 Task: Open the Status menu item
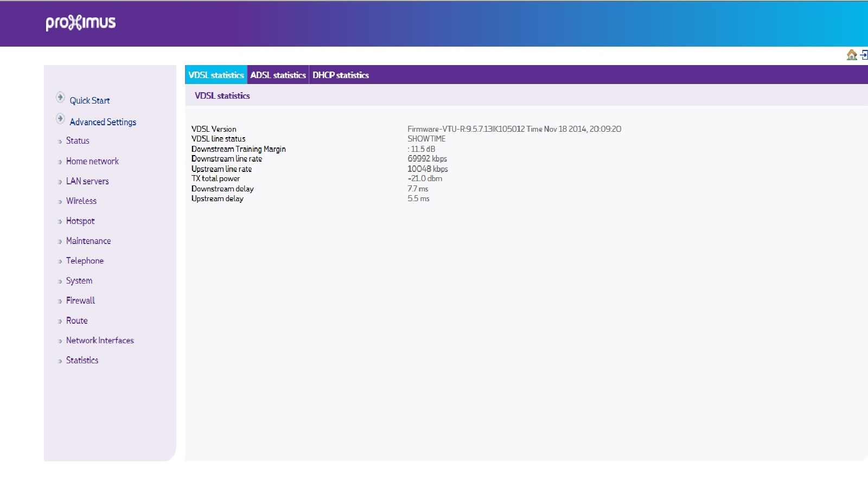tap(78, 141)
